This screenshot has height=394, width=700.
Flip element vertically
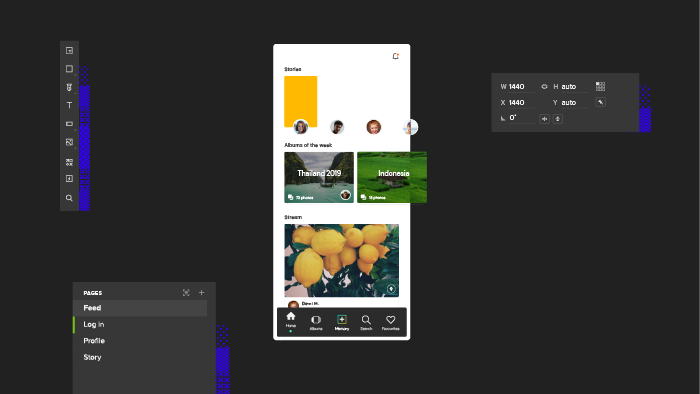(558, 119)
